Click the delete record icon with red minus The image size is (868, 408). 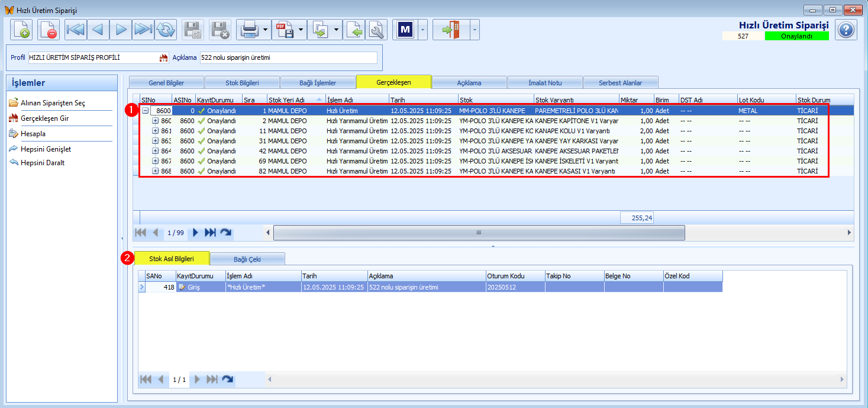(x=49, y=29)
